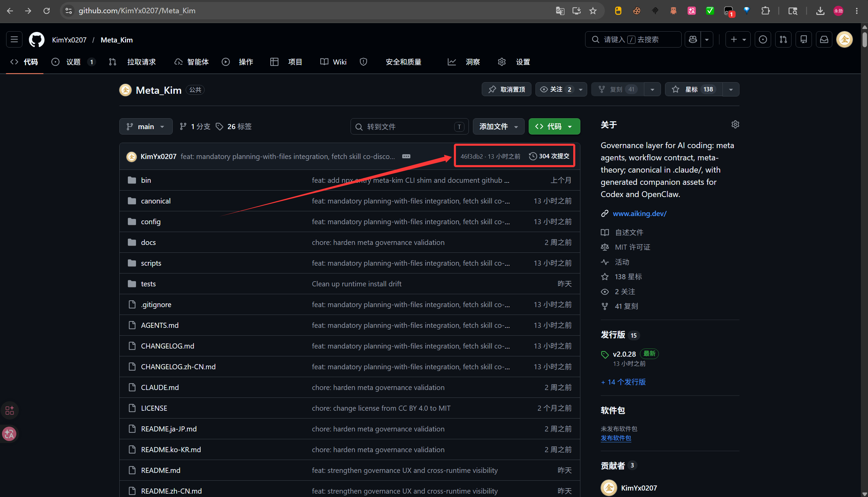Viewport: 868px width, 497px height.
Task: Open the www.aiking.dev website link
Action: [x=640, y=214]
